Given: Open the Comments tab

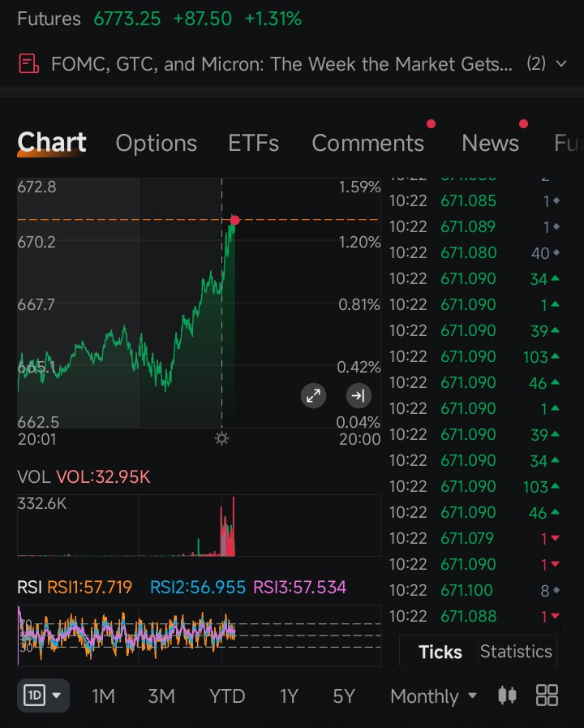Looking at the screenshot, I should pyautogui.click(x=368, y=143).
